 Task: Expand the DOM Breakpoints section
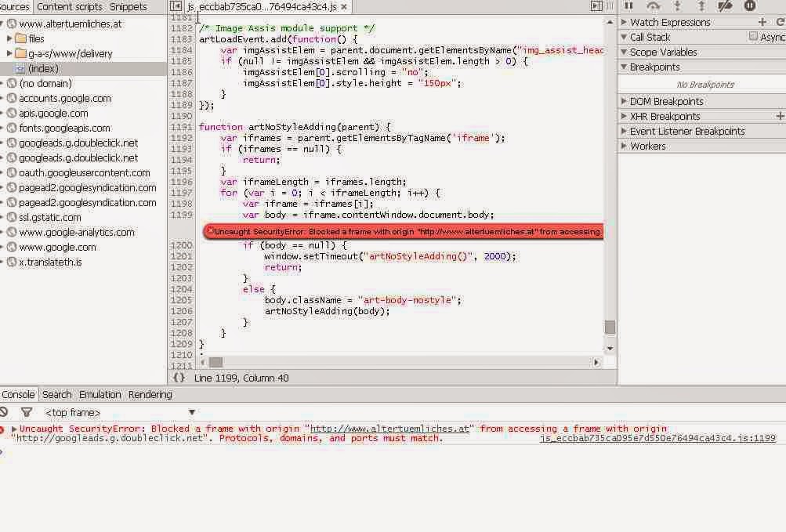[x=666, y=101]
